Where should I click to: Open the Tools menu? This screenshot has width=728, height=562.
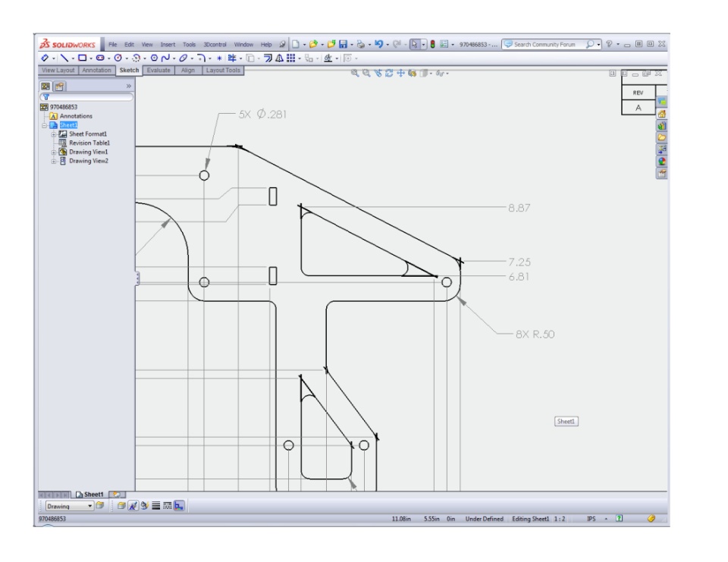pos(189,45)
